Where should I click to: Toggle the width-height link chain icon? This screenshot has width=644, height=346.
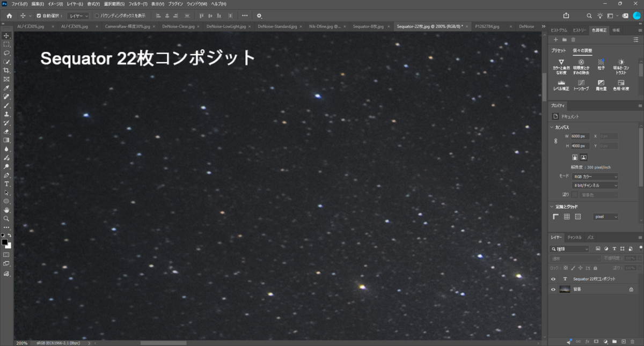(556, 141)
